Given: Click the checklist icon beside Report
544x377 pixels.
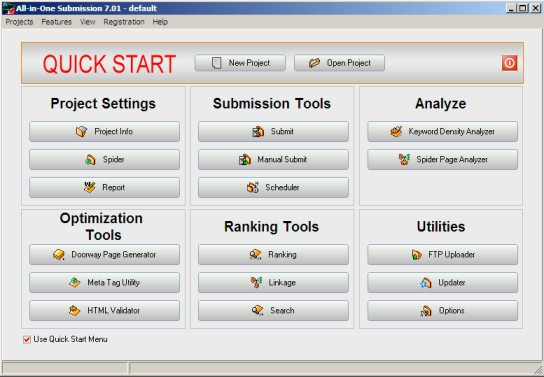Looking at the screenshot, I should click(x=90, y=187).
